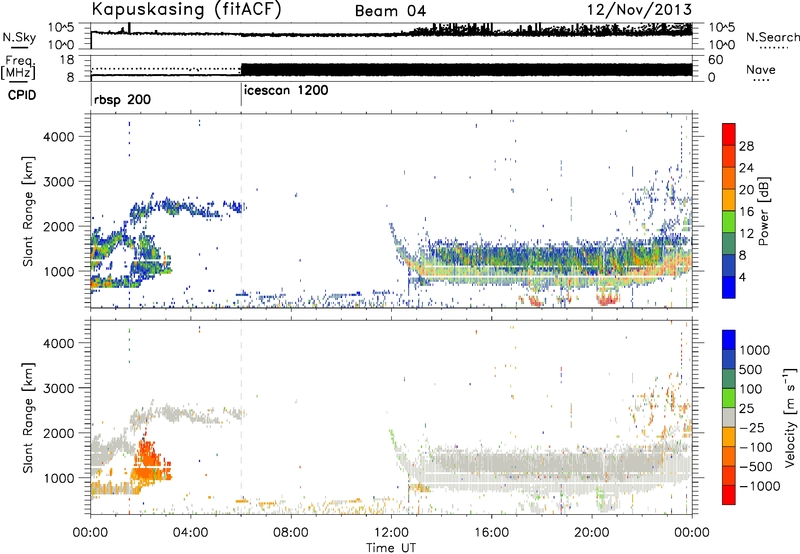800x554 pixels.
Task: Click the Slant Range label of velocity panel
Action: click(x=28, y=418)
